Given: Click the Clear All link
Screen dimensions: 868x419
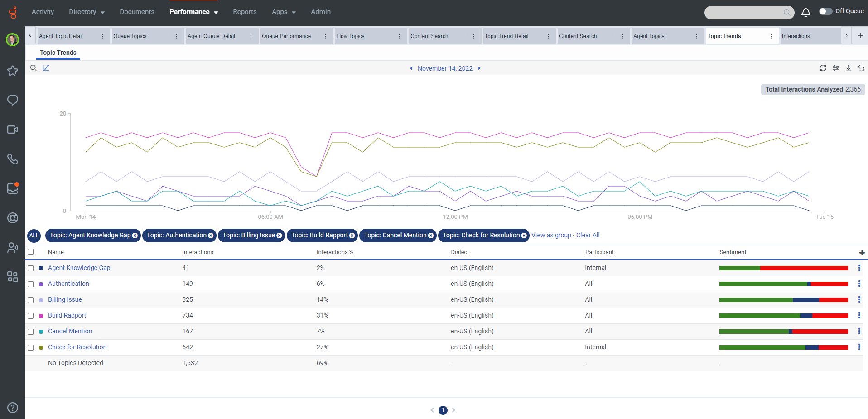Looking at the screenshot, I should 588,235.
